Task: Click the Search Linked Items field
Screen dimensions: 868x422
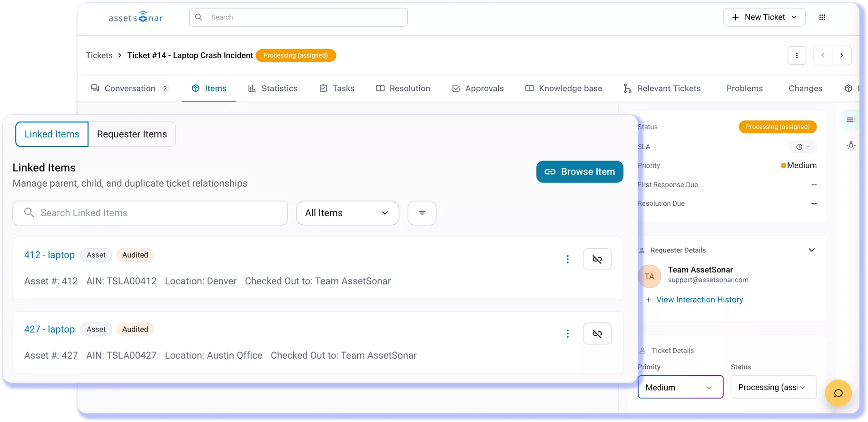Action: click(x=150, y=213)
